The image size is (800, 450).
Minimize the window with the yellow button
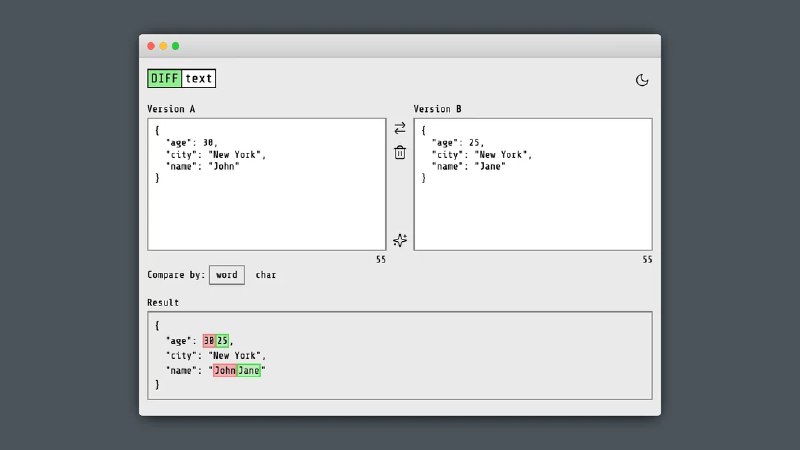pyautogui.click(x=163, y=46)
